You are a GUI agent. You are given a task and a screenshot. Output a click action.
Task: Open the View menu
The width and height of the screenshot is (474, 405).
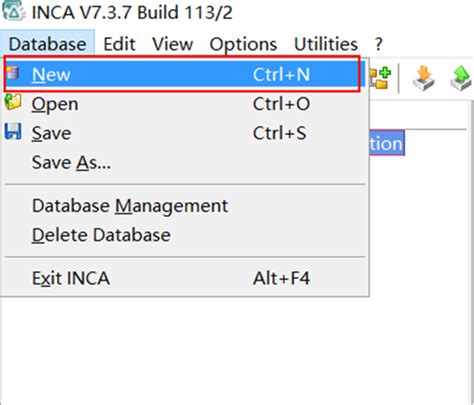pos(173,44)
